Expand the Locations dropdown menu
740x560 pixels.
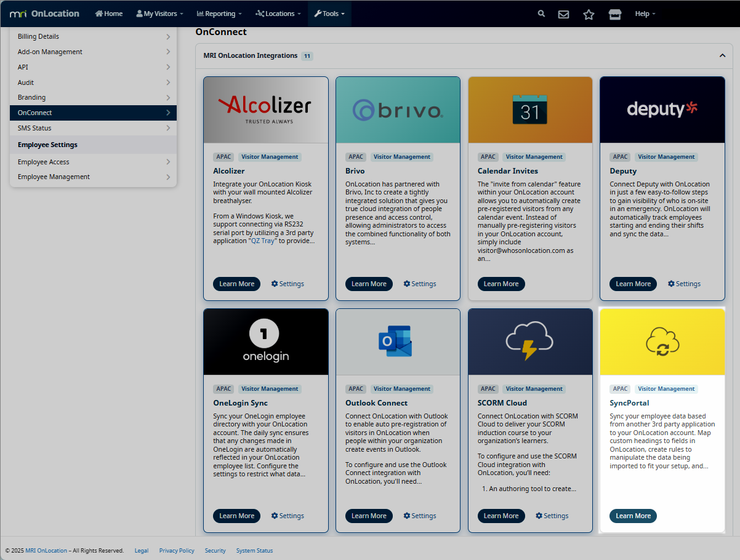[x=278, y=14]
